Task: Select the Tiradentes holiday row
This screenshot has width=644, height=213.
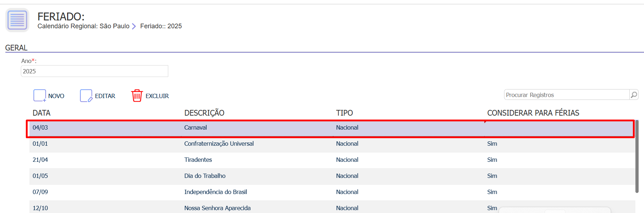Action: click(332, 160)
